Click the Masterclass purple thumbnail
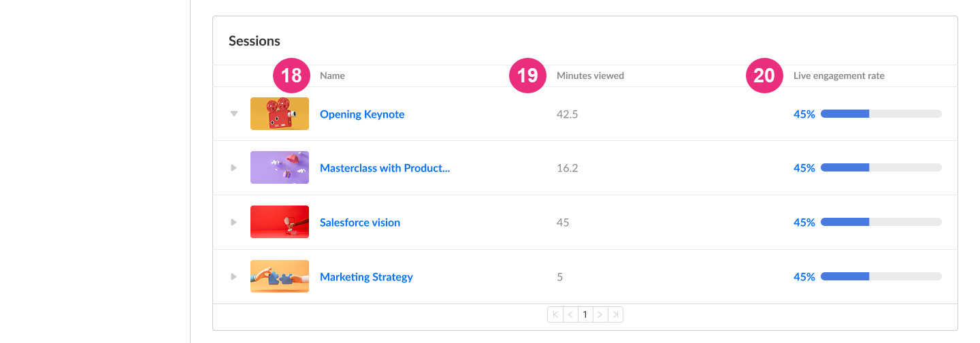This screenshot has width=980, height=343. (280, 167)
